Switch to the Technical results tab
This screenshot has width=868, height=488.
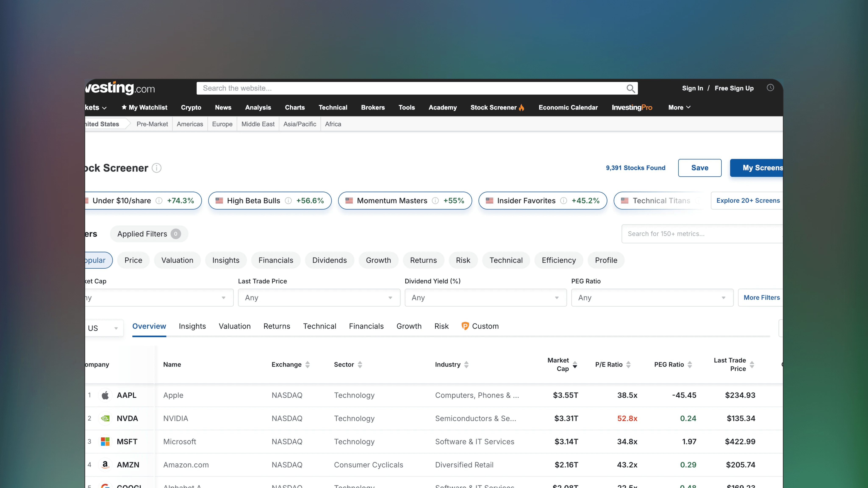click(x=319, y=326)
